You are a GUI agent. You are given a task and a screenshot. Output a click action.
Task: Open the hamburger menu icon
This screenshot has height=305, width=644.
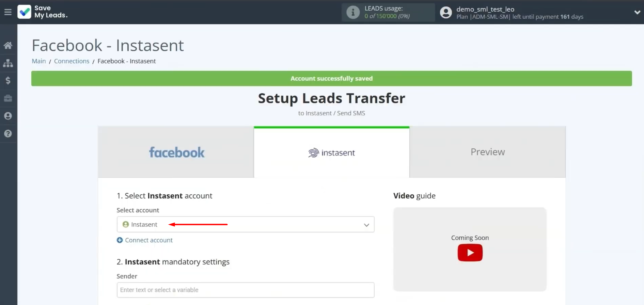point(8,12)
